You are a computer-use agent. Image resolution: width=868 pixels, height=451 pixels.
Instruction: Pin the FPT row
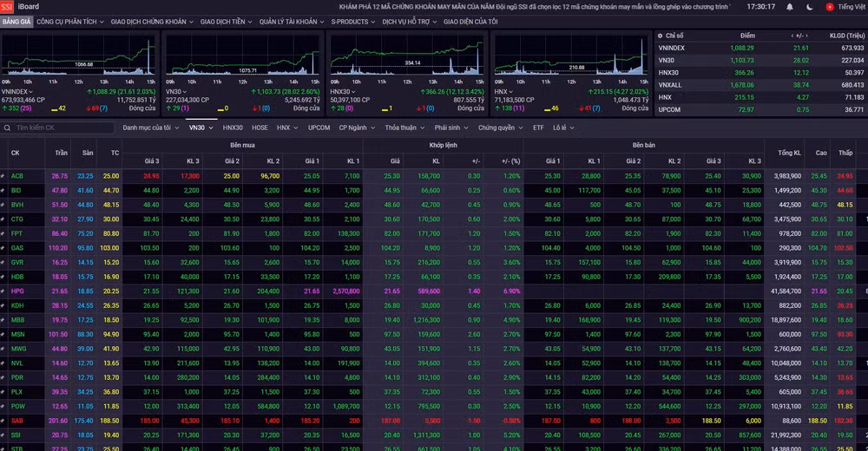coord(3,233)
